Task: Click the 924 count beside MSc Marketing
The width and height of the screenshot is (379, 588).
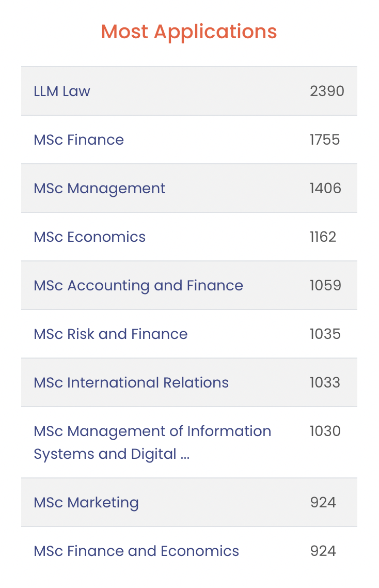Action: point(323,503)
